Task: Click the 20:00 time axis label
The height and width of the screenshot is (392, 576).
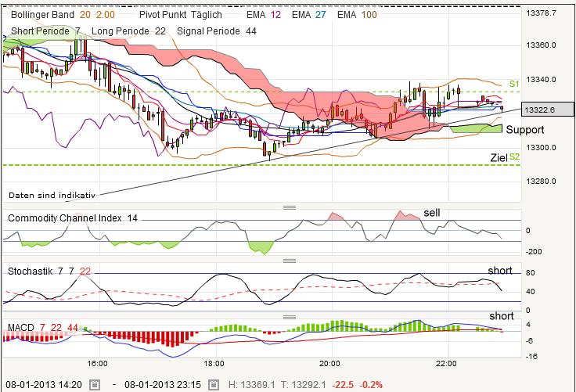Action: [329, 364]
